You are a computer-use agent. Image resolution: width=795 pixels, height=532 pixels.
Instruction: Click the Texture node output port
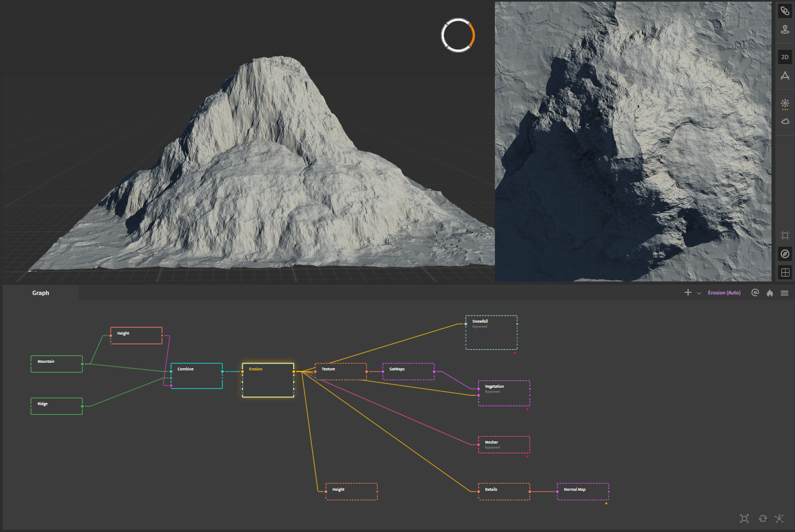pos(367,371)
